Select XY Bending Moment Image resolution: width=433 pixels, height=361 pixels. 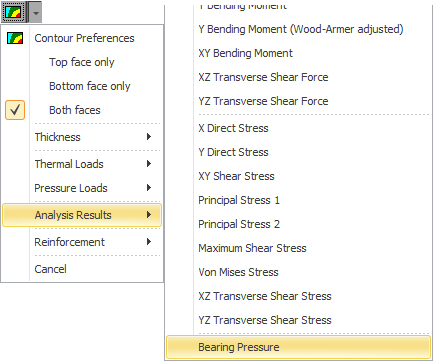point(246,53)
